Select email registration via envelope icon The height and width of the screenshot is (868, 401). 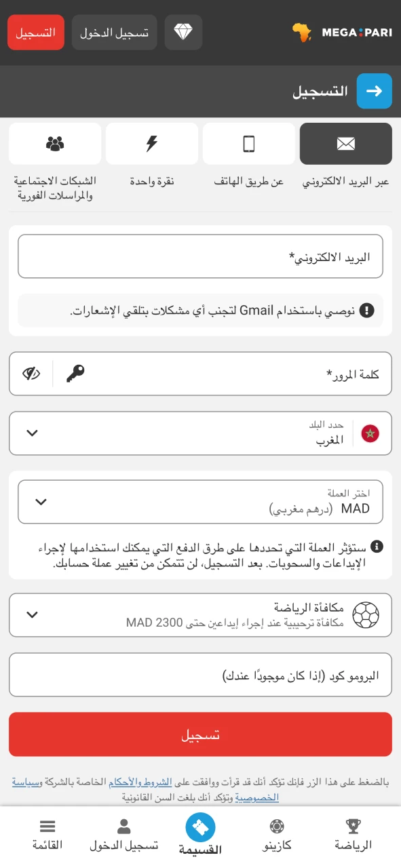click(346, 144)
